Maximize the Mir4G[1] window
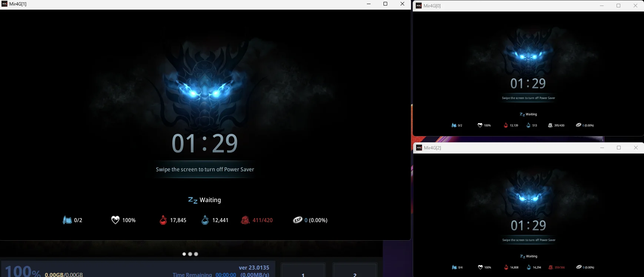 [385, 4]
